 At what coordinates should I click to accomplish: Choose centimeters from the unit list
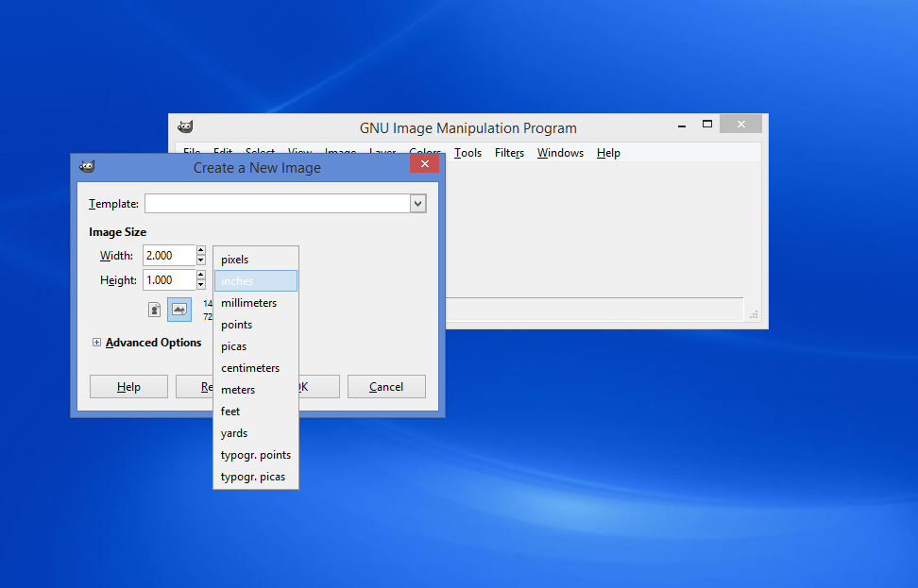(256, 367)
